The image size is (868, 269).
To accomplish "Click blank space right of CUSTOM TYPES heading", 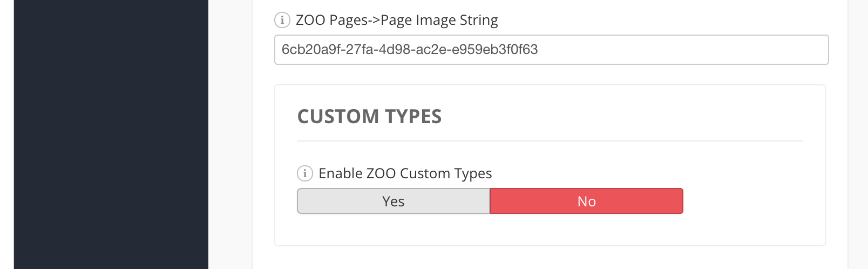I will (621, 117).
